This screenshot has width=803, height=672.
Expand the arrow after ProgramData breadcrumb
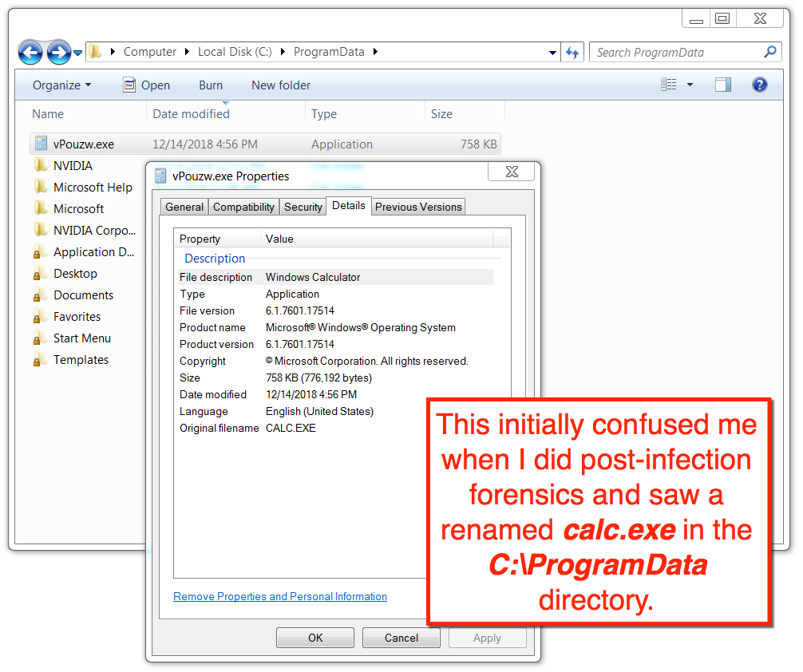[x=375, y=52]
